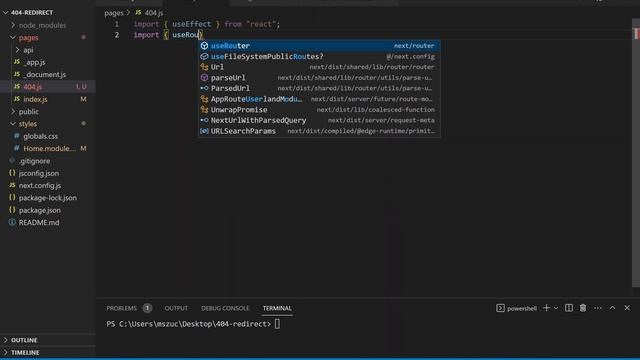Open package-lock.json file
The image size is (640, 360).
48,198
